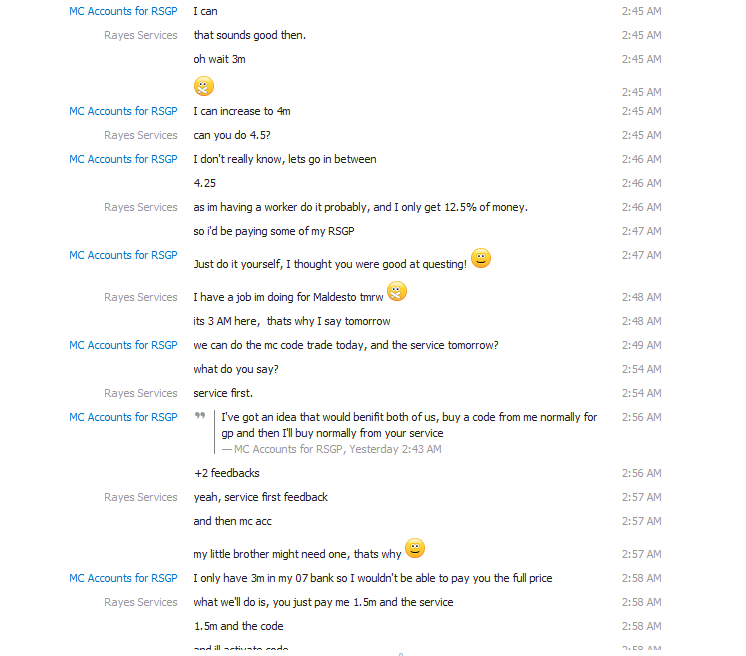Select MC Accounts name beside "Just do it yourself"
The width and height of the screenshot is (746, 656).
[123, 255]
